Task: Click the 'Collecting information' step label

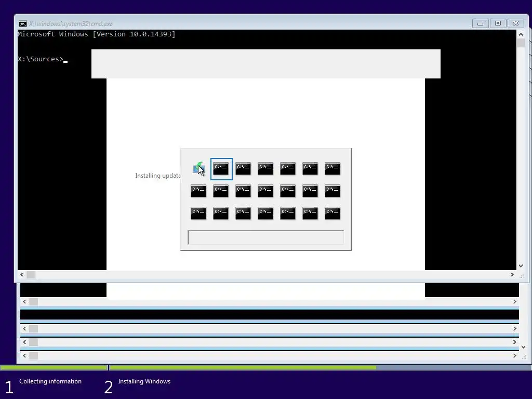Action: coord(50,381)
